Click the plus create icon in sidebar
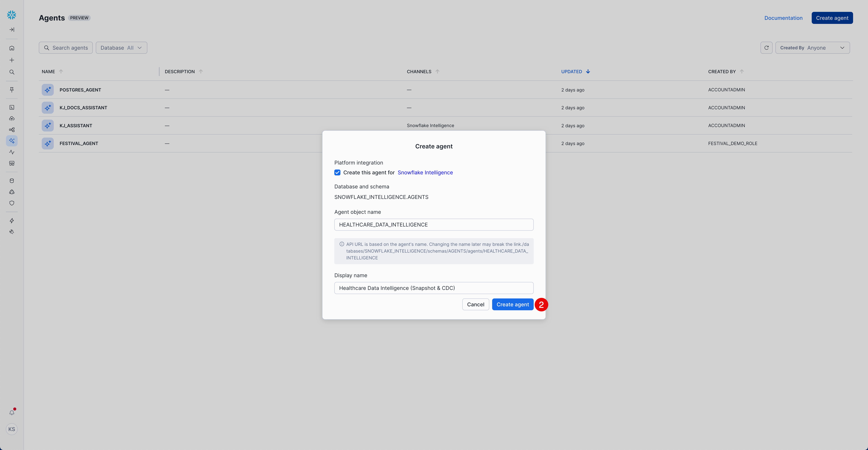The image size is (868, 450). point(12,60)
